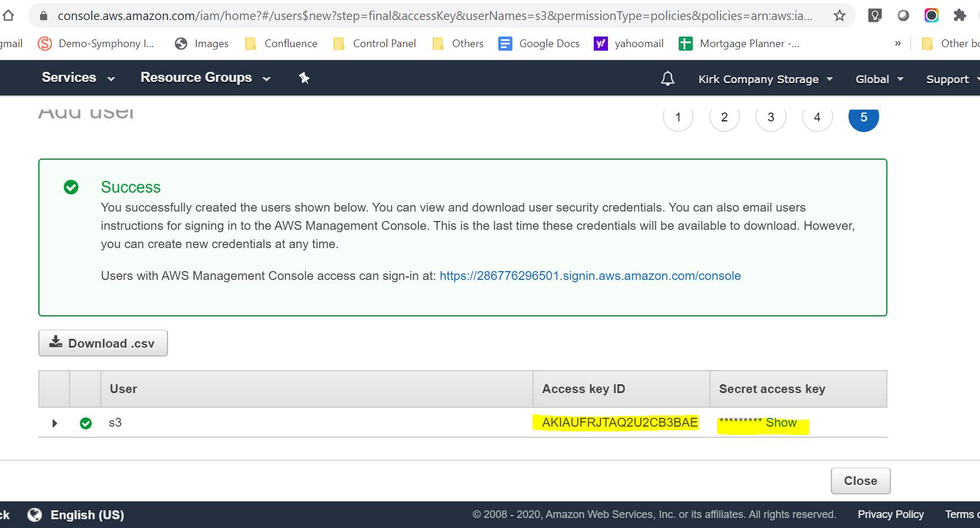Show more bookmarks with the double chevron

897,44
